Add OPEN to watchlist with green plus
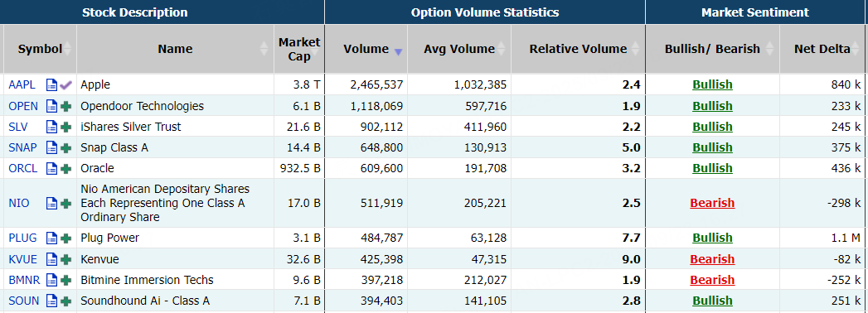Image resolution: width=868 pixels, height=313 pixels. coord(65,106)
